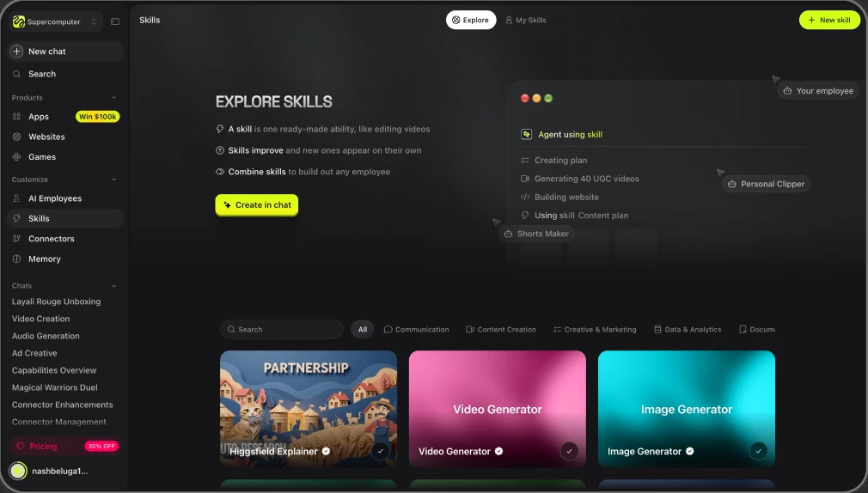Click the skills Search input field
868x493 pixels.
point(282,329)
